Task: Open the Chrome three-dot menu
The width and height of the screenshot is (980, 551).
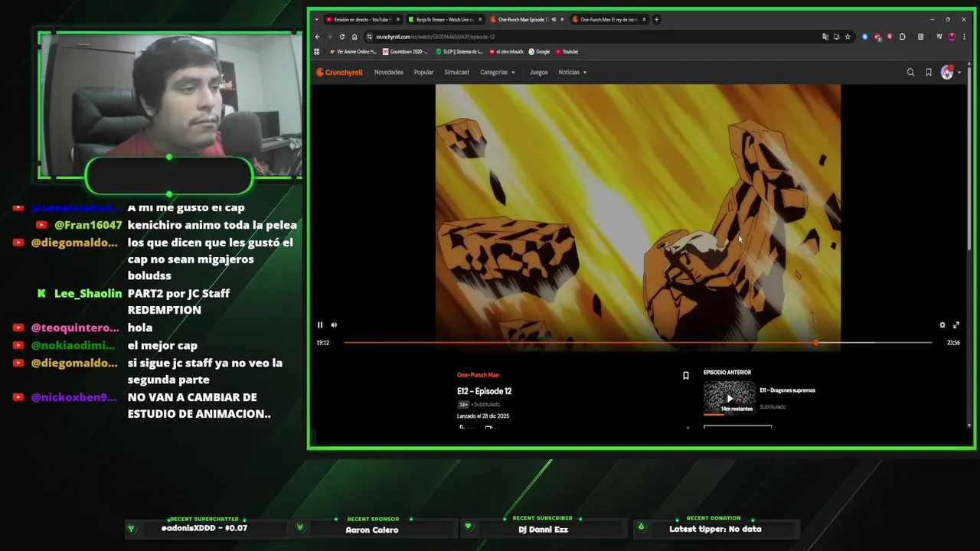Action: (x=964, y=37)
